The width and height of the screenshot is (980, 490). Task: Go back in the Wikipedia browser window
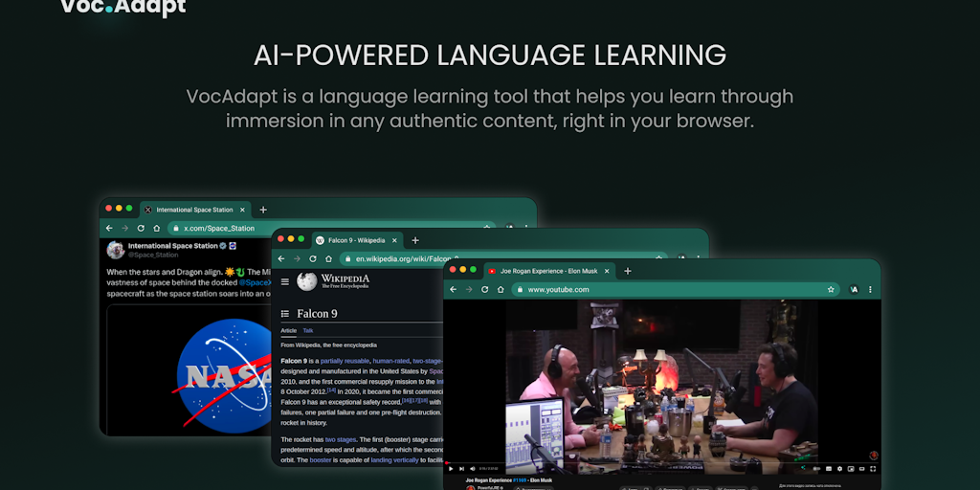click(281, 258)
